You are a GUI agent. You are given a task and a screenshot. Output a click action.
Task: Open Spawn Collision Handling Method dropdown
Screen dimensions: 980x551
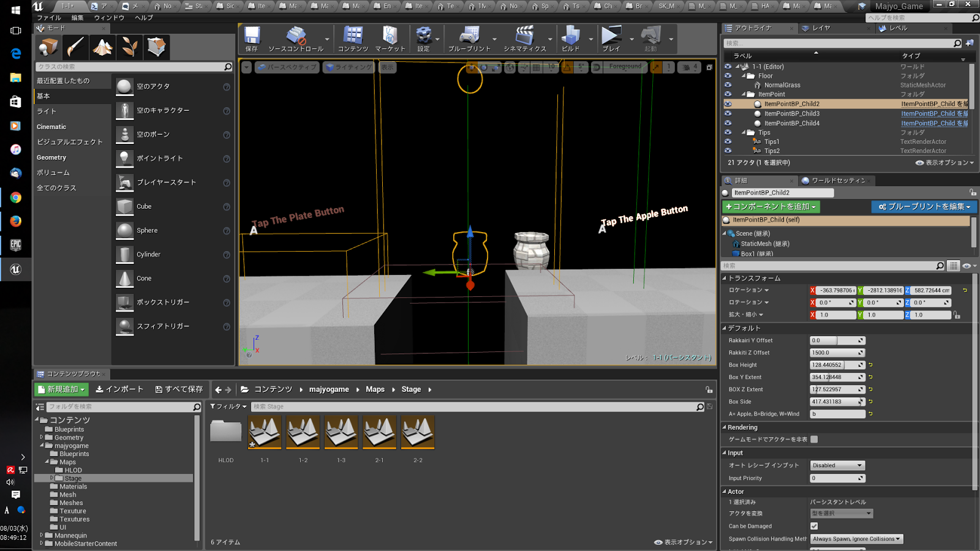[856, 539]
